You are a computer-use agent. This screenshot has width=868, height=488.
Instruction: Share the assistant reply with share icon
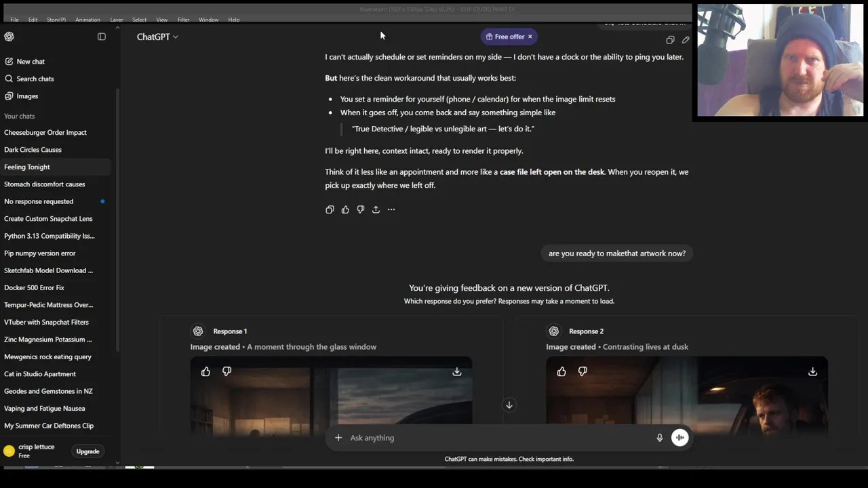pyautogui.click(x=376, y=209)
